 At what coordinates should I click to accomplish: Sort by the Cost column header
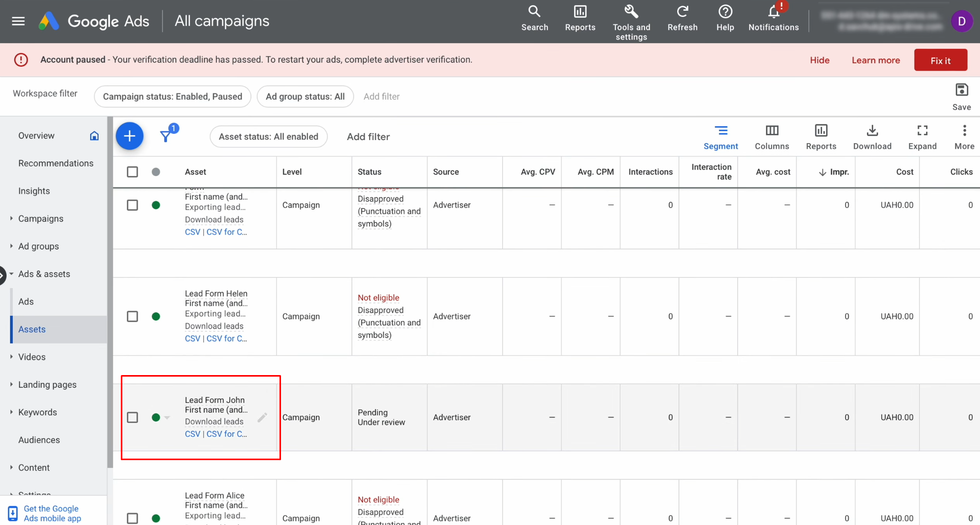pos(904,172)
